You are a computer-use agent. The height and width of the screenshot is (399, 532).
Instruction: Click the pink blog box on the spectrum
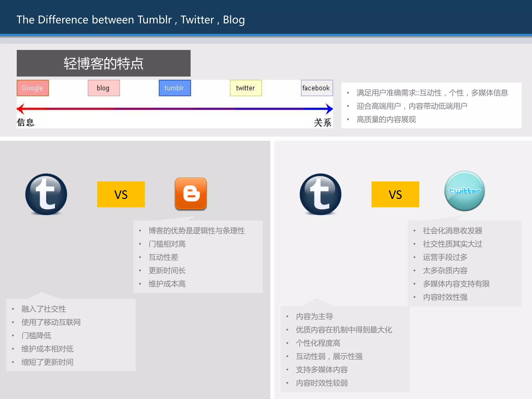tap(104, 88)
